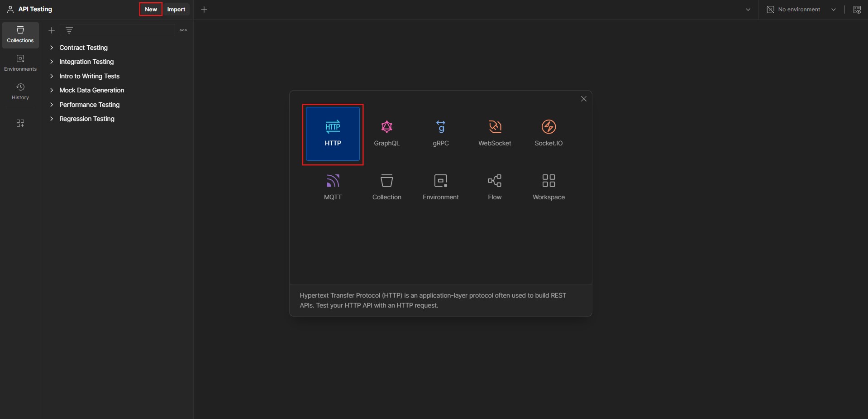Open the Collections sidebar tab
The width and height of the screenshot is (868, 419).
coord(20,35)
